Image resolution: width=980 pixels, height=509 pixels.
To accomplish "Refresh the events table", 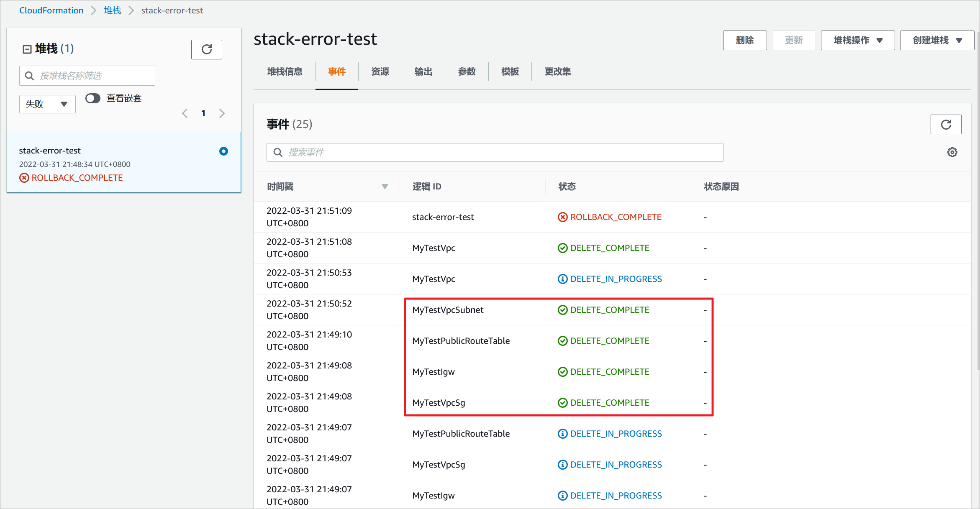I will point(946,124).
